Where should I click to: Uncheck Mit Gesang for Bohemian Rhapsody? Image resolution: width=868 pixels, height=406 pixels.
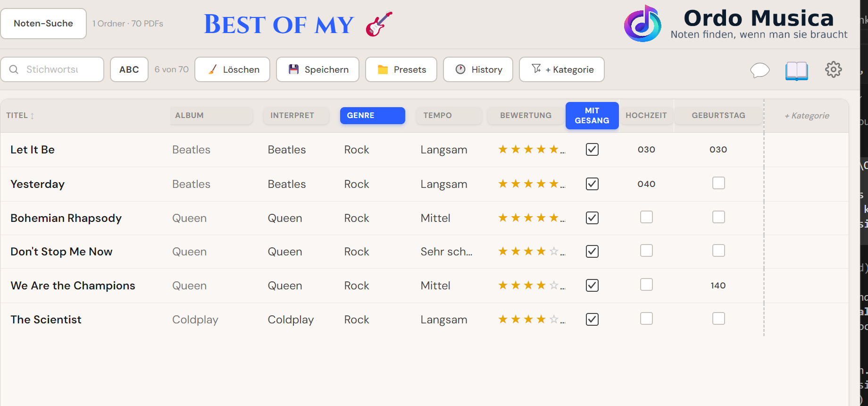(x=592, y=218)
